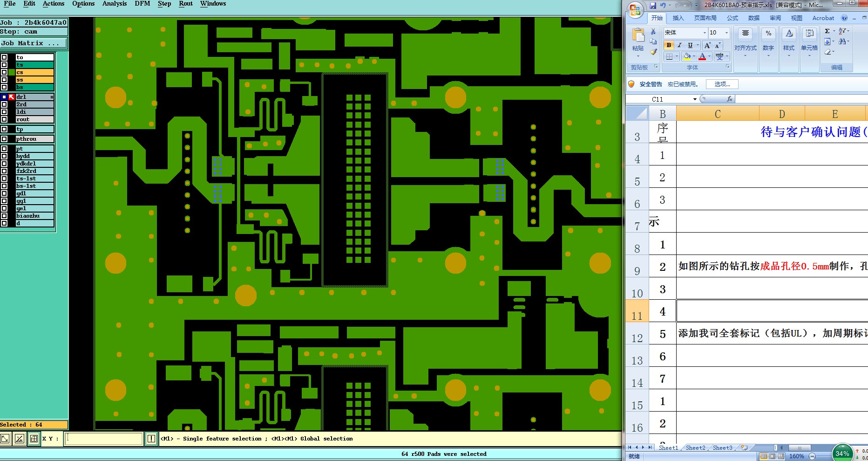Toggle Italic formatting in Excel

679,45
